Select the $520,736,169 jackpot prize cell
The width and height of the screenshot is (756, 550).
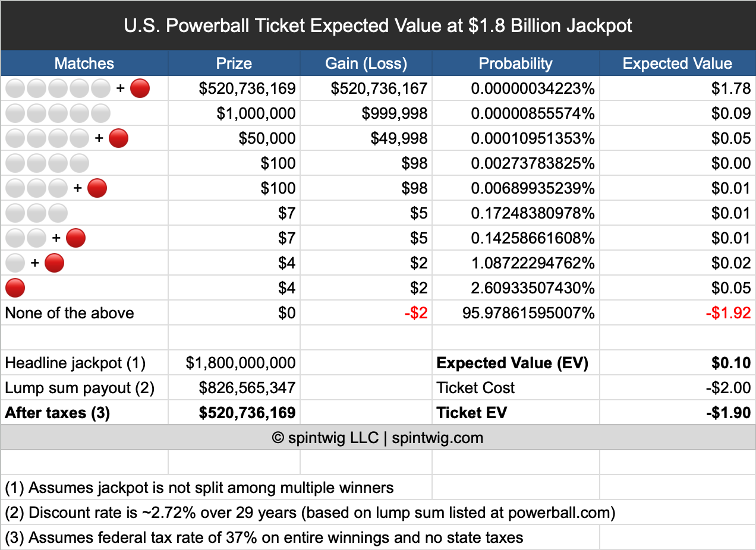[247, 88]
